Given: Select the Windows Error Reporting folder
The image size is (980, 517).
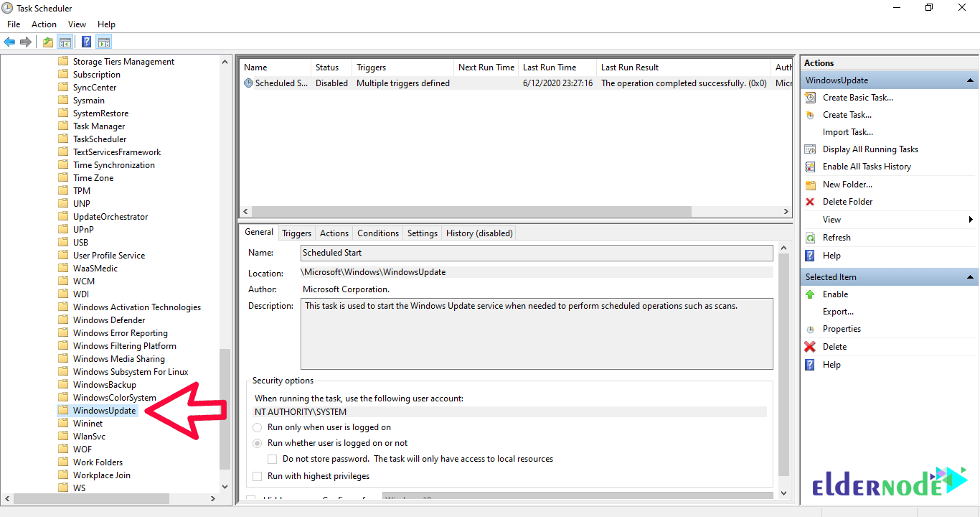Looking at the screenshot, I should 121,333.
